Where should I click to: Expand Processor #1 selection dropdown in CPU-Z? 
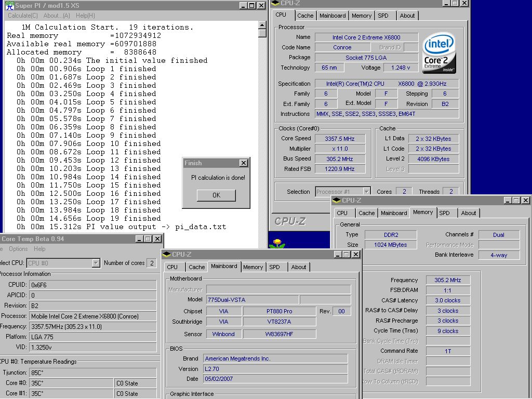tap(366, 192)
